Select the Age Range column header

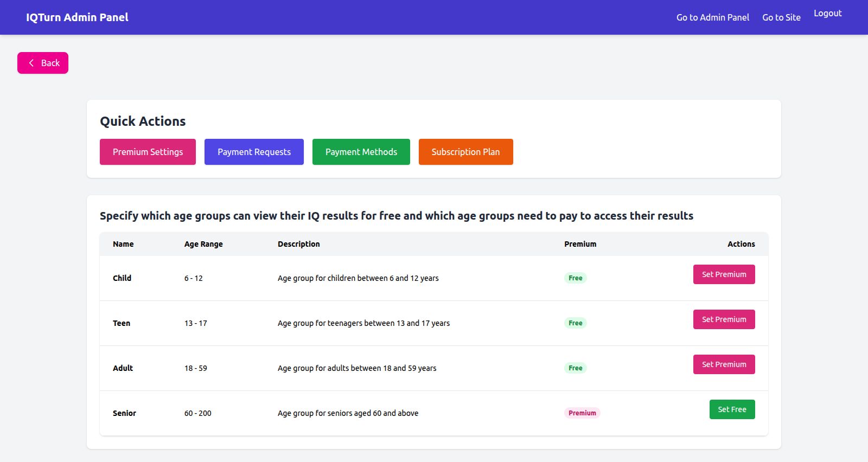[x=203, y=244]
